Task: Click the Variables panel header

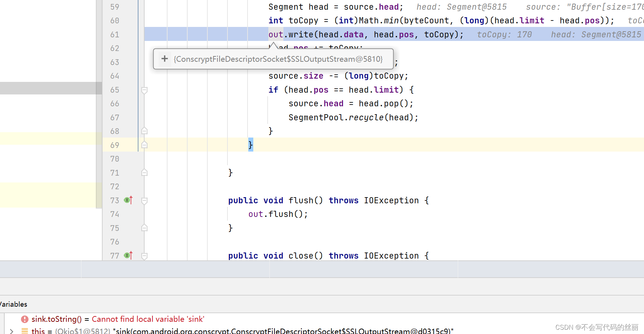Action: coord(14,304)
